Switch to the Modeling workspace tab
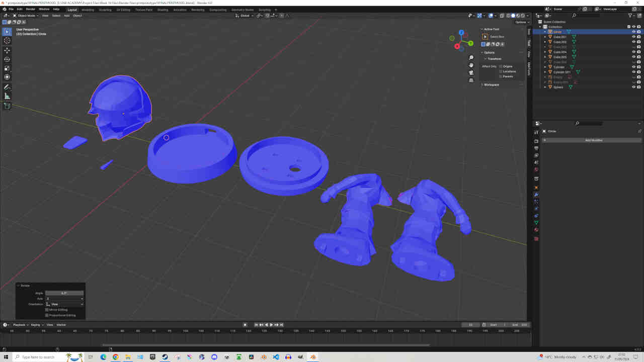The image size is (644, 362). [88, 10]
